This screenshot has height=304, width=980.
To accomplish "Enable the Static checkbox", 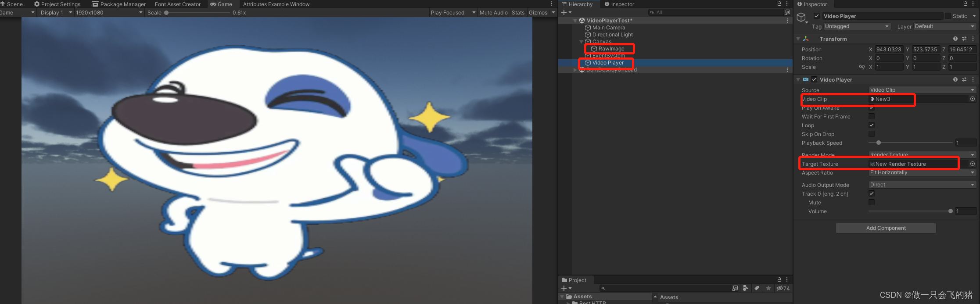I will coord(948,16).
